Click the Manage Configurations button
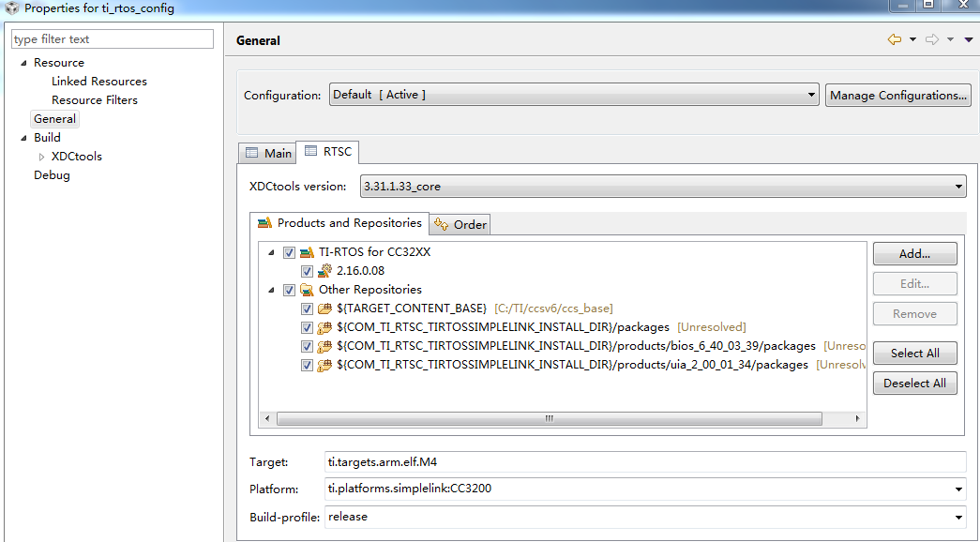Viewport: 980px width, 542px height. tap(898, 95)
